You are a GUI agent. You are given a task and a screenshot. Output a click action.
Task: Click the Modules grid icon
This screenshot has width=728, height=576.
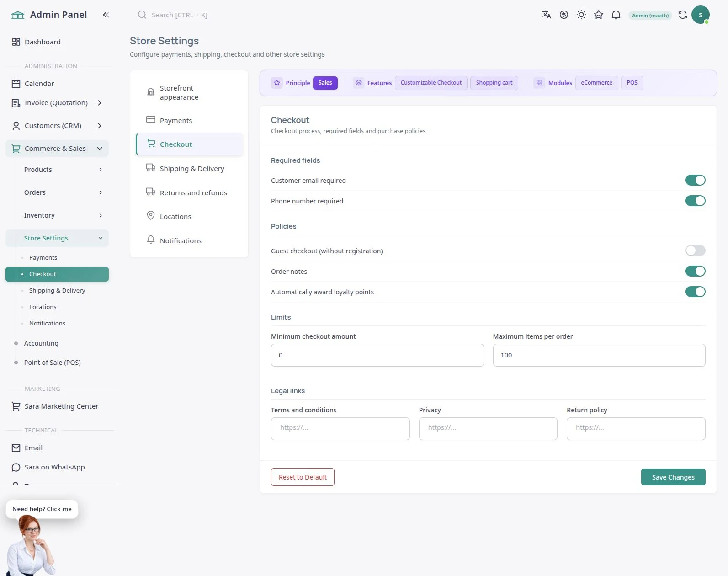coord(539,83)
